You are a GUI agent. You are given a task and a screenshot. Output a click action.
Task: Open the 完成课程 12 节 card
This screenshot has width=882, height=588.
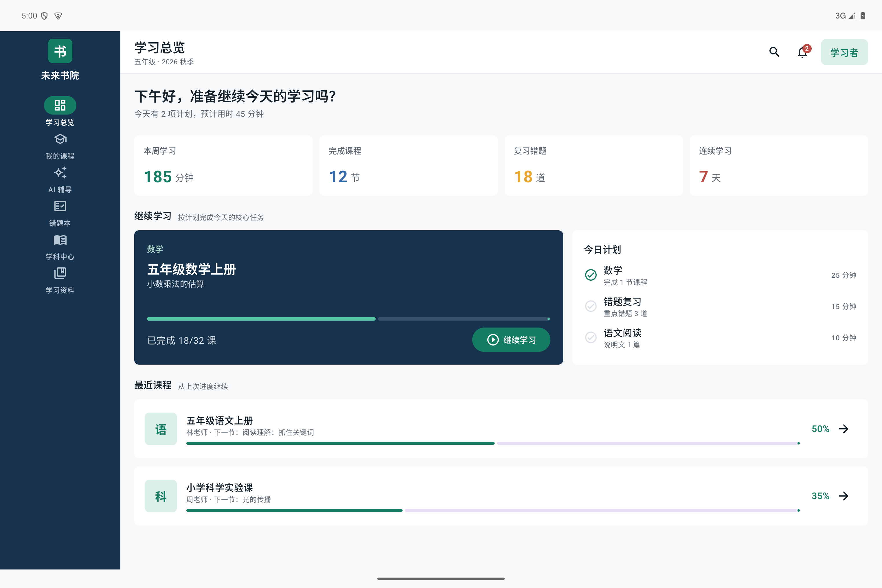[x=408, y=166]
